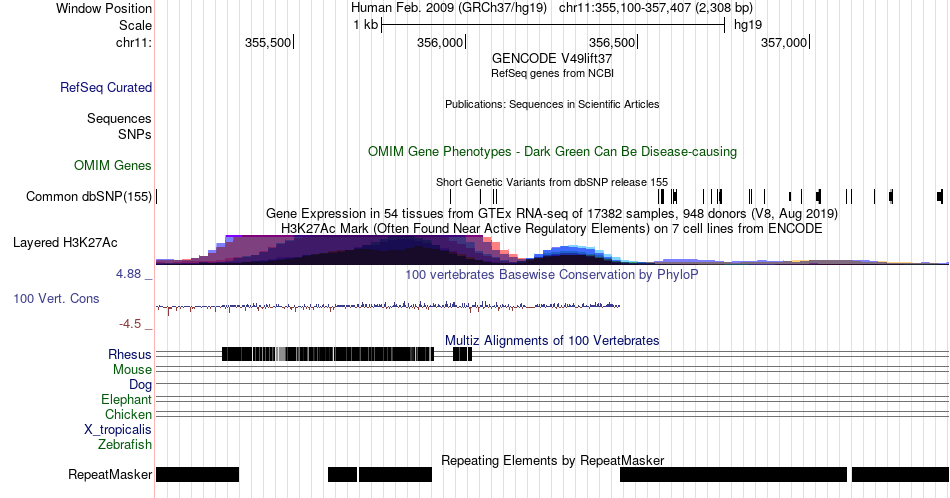Click Publications: Sequences in Scientific Articles title

(552, 104)
